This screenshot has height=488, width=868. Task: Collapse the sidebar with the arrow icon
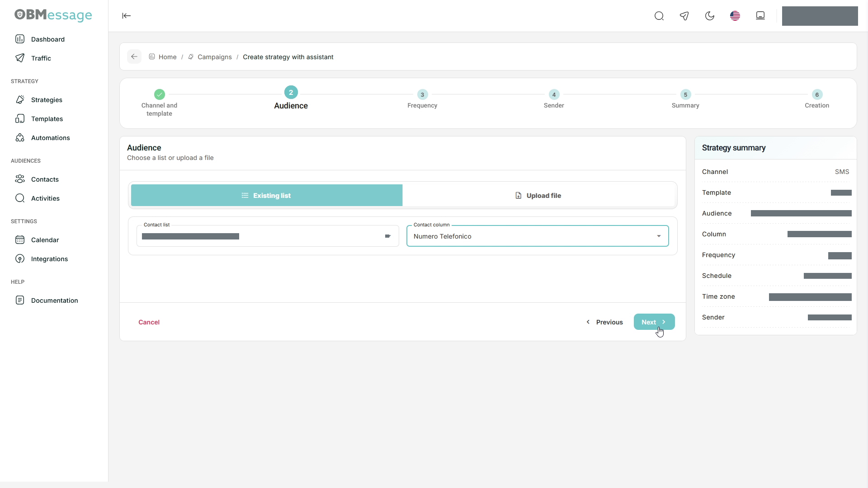[127, 16]
